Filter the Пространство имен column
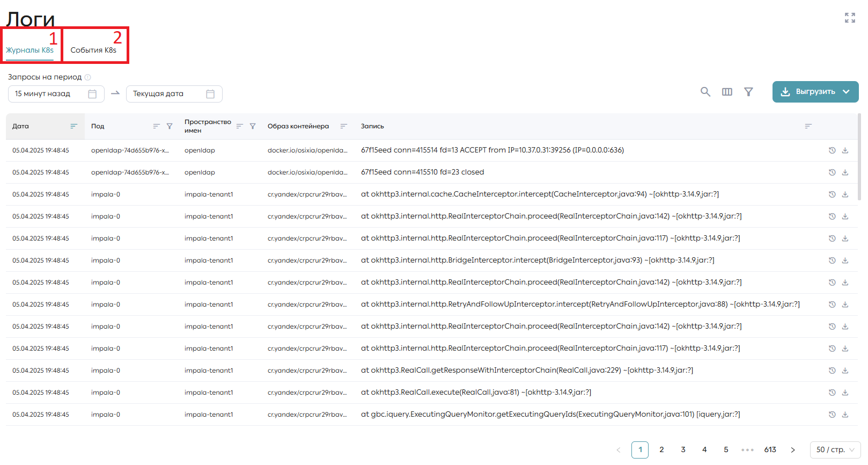This screenshot has width=868, height=465. click(x=253, y=126)
